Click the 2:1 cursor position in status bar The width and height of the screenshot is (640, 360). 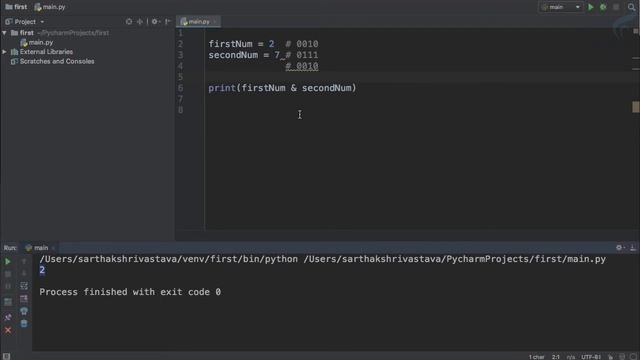click(556, 357)
